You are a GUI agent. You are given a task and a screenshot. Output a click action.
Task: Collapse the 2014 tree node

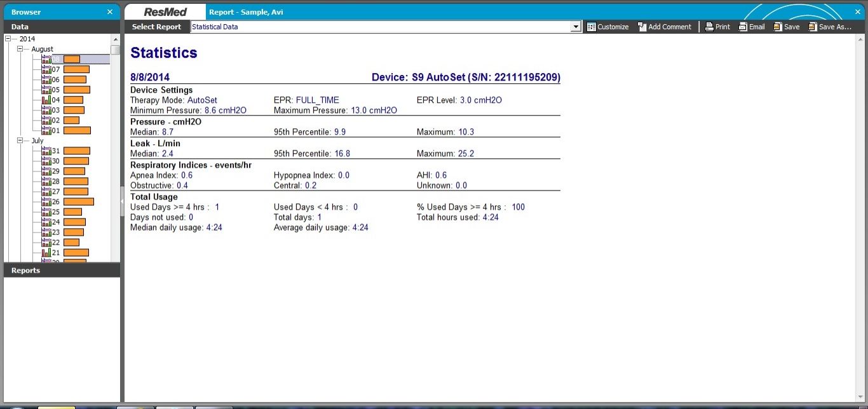8,39
